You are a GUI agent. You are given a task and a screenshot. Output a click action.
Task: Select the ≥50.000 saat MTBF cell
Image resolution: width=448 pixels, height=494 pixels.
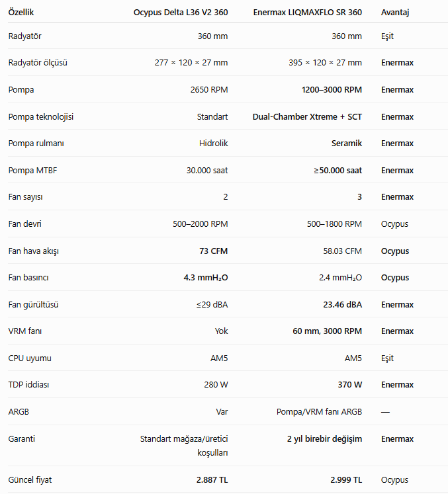pos(337,171)
